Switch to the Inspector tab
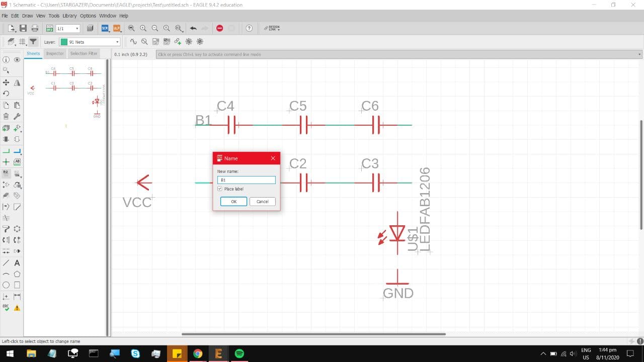This screenshot has width=644, height=362. [x=55, y=53]
